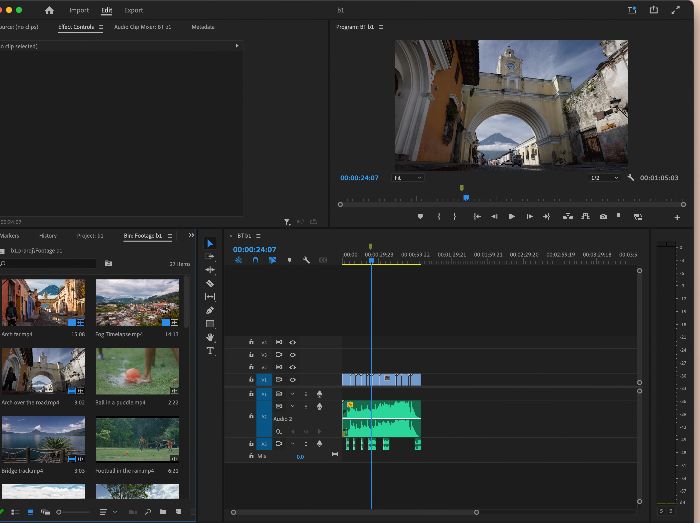The height and width of the screenshot is (523, 700).
Task: Expand the clip arrow in Effect Controls
Action: point(237,46)
